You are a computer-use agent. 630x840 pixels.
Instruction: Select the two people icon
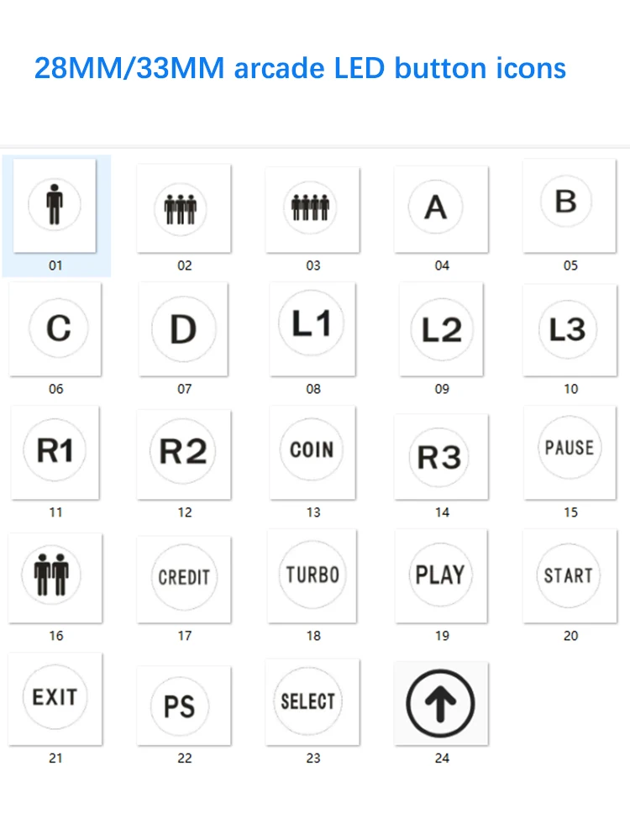coord(55,577)
